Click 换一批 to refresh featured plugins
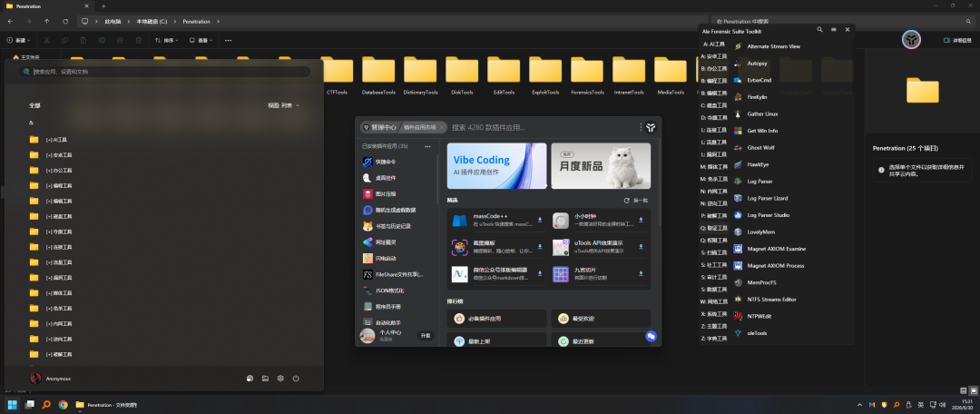Screen dimensions: 980x414 (x=636, y=200)
